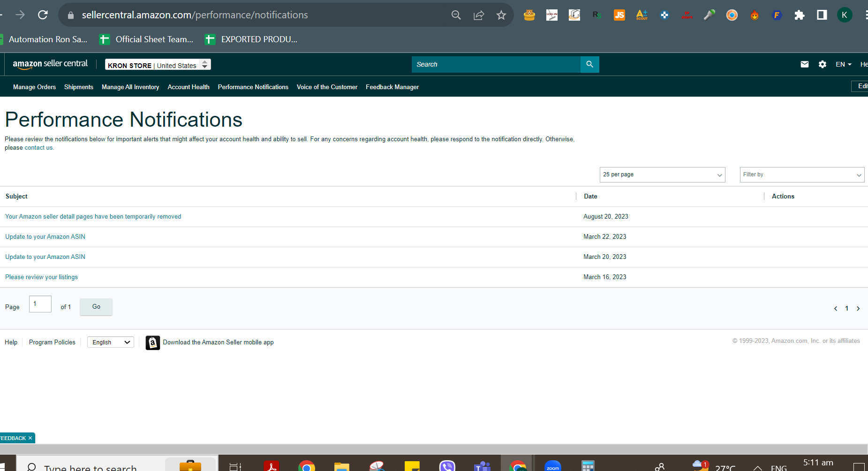Open File Explorer from the taskbar

click(x=342, y=466)
